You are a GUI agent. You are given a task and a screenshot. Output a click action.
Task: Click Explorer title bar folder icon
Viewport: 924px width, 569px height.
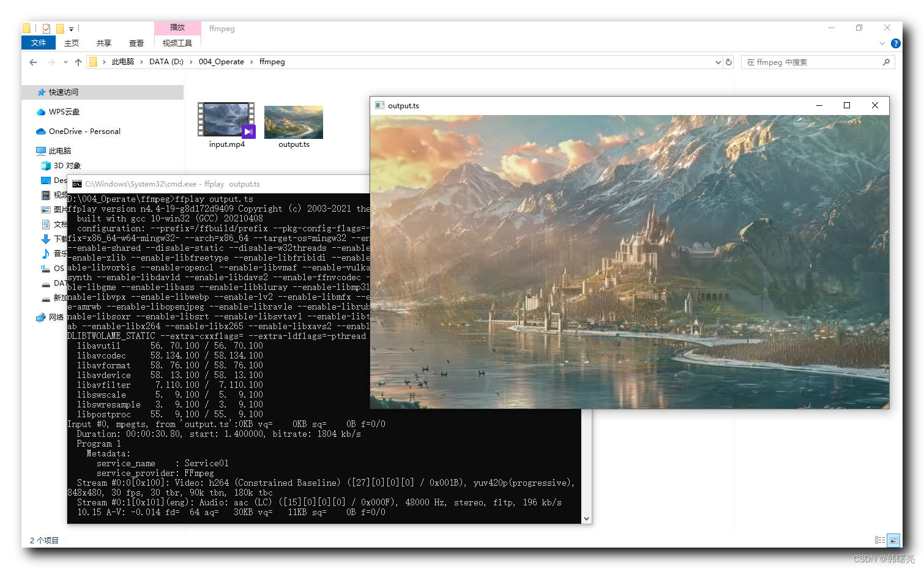26,28
